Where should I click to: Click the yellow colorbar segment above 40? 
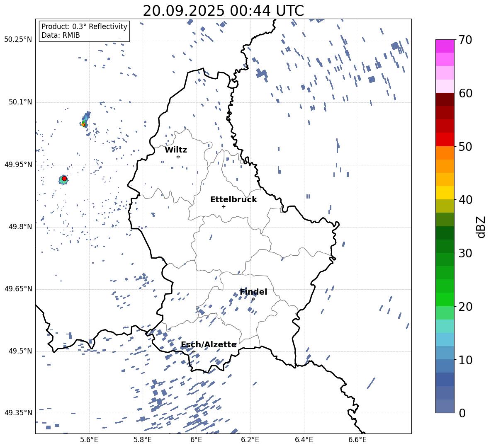[x=445, y=193]
